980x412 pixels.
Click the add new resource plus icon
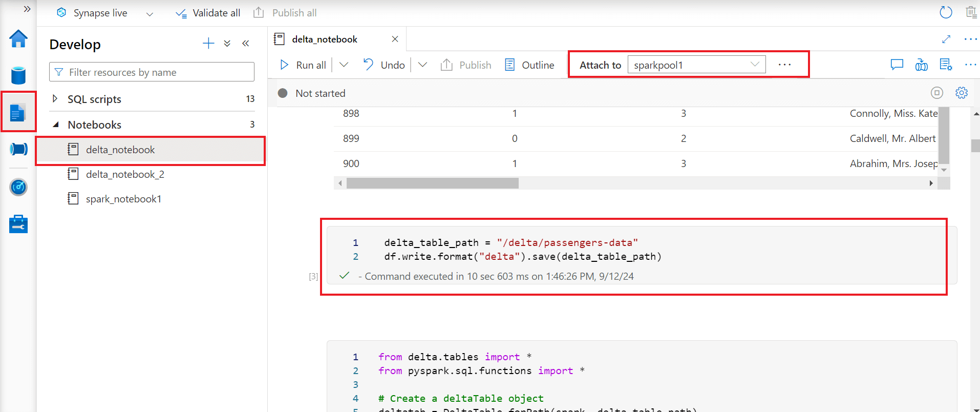[x=208, y=44]
